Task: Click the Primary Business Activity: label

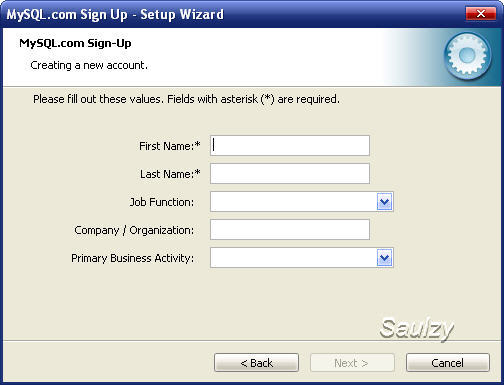Action: point(132,258)
